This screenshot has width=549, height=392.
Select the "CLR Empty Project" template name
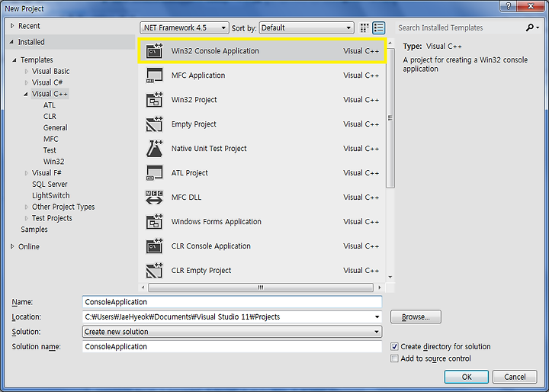click(x=201, y=271)
